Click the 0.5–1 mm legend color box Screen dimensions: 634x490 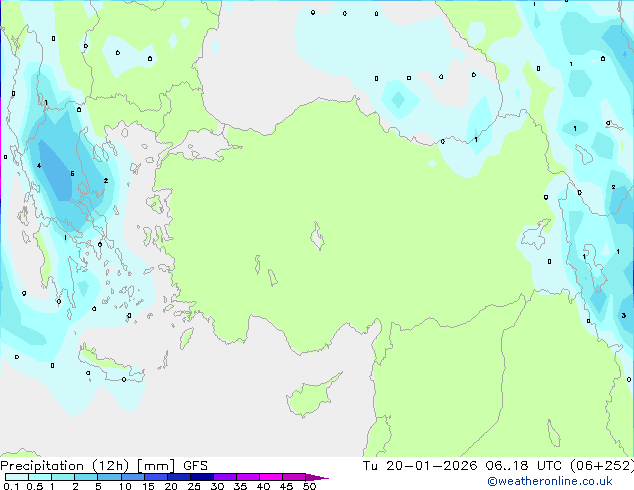point(40,477)
